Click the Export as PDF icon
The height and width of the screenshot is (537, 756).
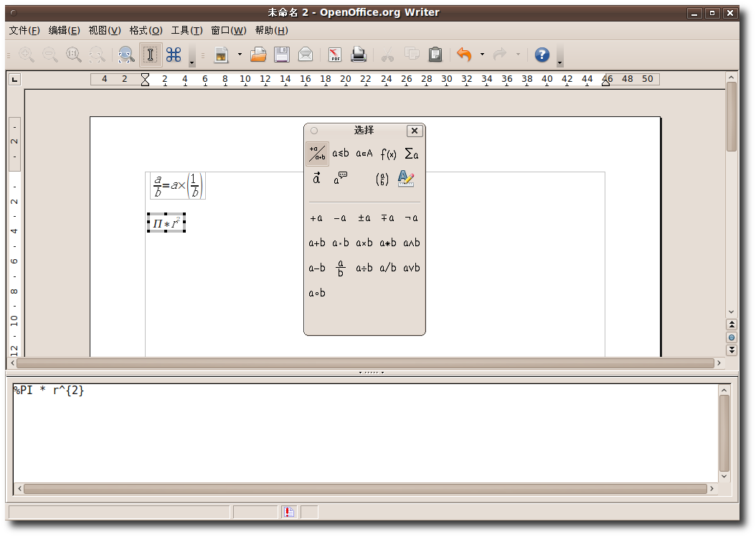(335, 55)
